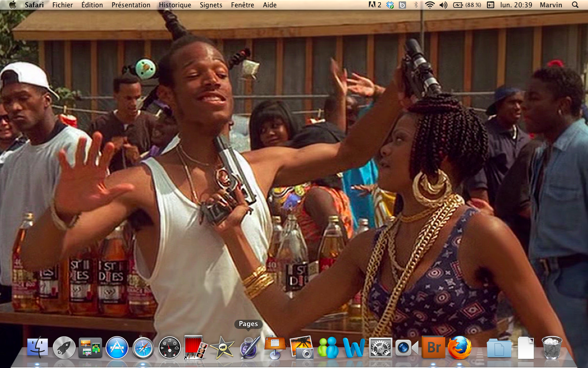
Task: Open Spotlight search magnifier
Action: click(x=575, y=5)
